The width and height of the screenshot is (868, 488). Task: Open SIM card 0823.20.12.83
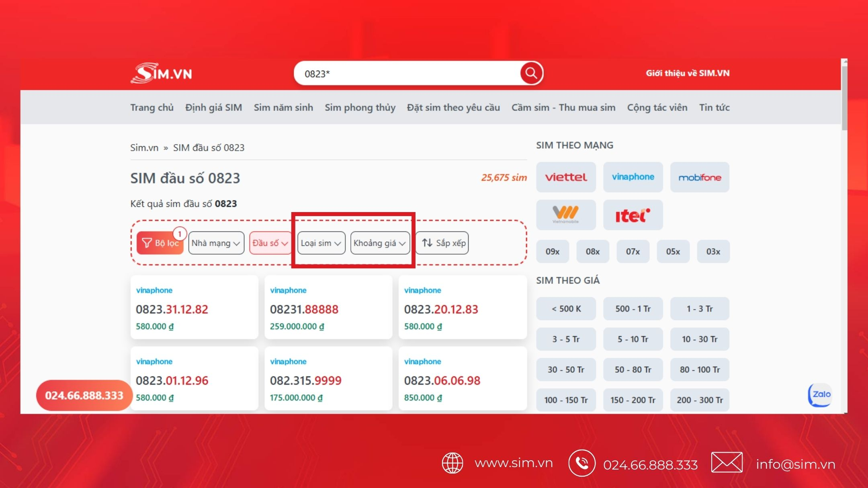(463, 307)
